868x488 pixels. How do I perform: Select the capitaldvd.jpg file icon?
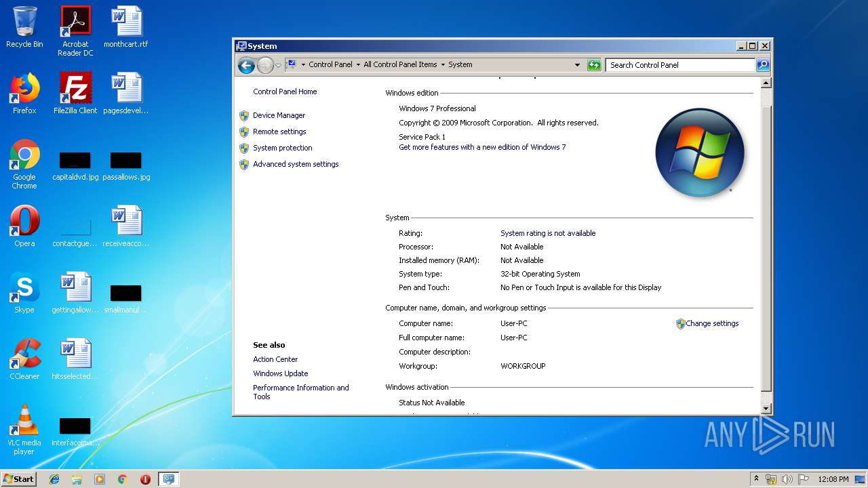point(75,167)
